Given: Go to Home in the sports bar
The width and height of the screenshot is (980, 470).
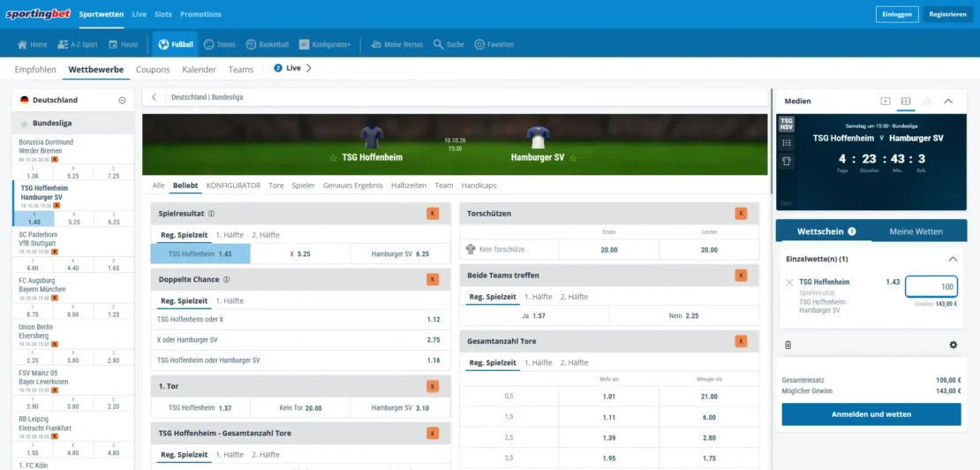Looking at the screenshot, I should pos(33,44).
